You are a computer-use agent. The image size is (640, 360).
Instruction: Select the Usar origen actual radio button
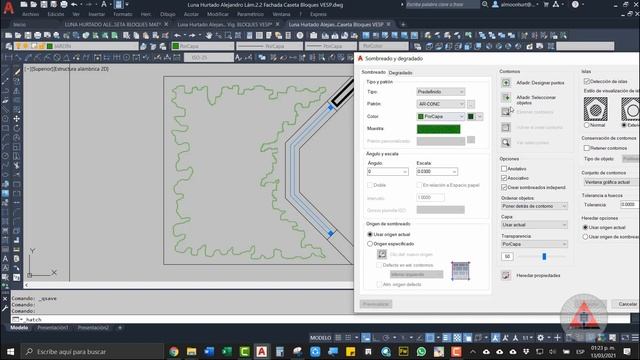click(370, 234)
